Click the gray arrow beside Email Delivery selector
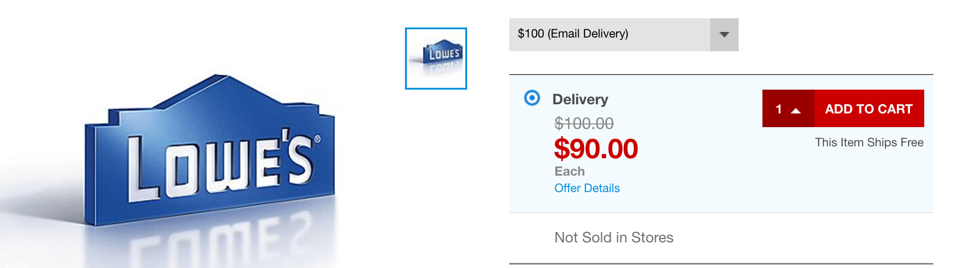Image resolution: width=980 pixels, height=268 pixels. 724,35
